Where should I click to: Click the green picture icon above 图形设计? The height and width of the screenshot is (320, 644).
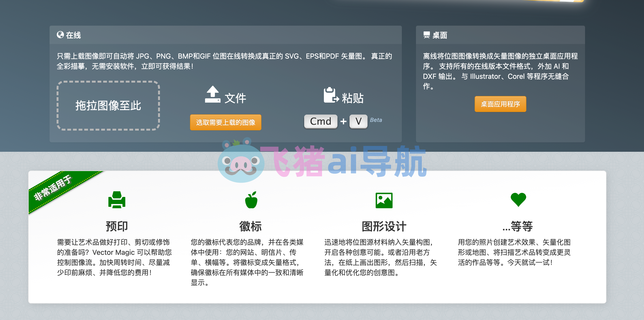tap(384, 200)
